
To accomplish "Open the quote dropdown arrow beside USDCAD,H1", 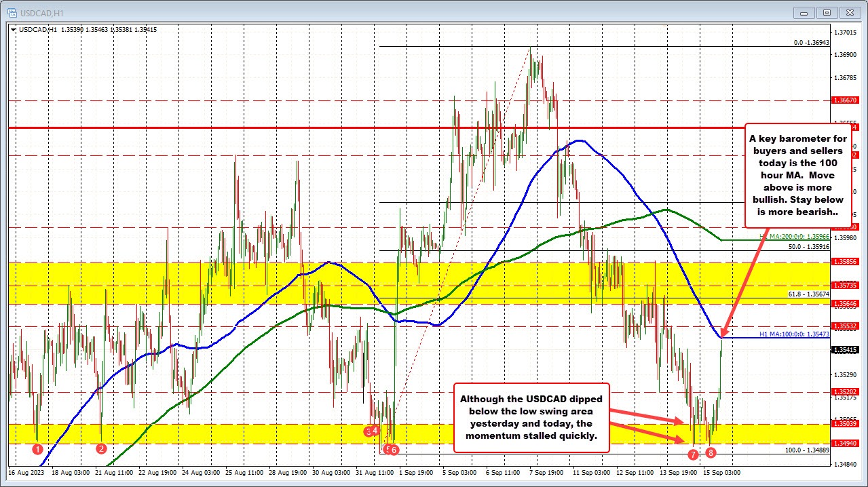I will tap(14, 30).
